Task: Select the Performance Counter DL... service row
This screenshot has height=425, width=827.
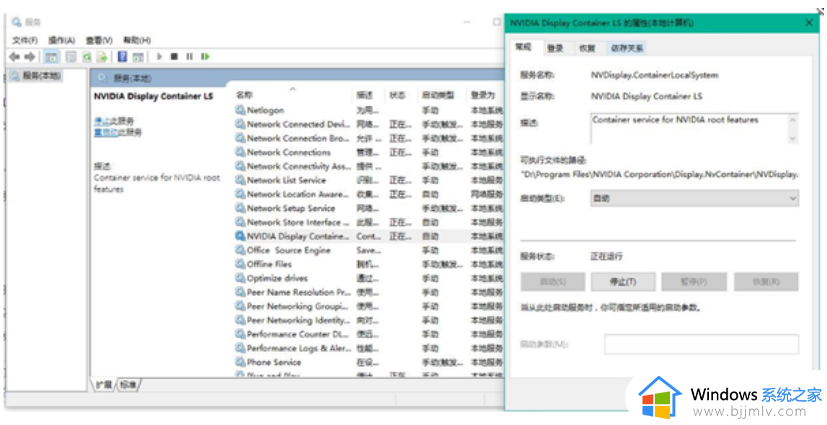Action: (x=369, y=334)
